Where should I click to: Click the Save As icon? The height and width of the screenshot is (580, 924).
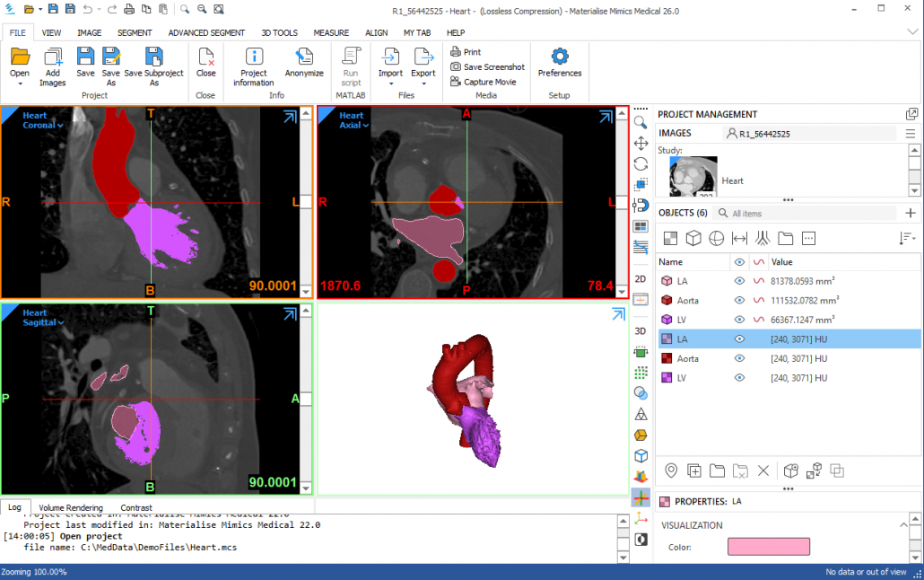click(x=110, y=57)
